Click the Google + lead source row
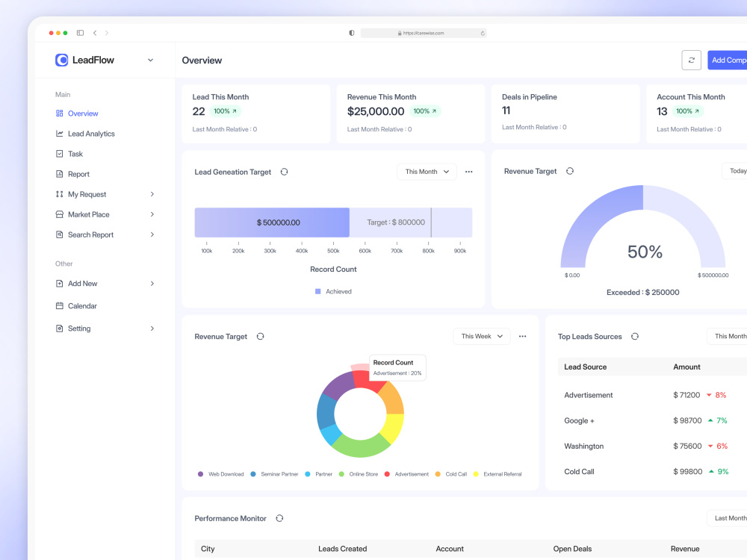 (x=652, y=420)
